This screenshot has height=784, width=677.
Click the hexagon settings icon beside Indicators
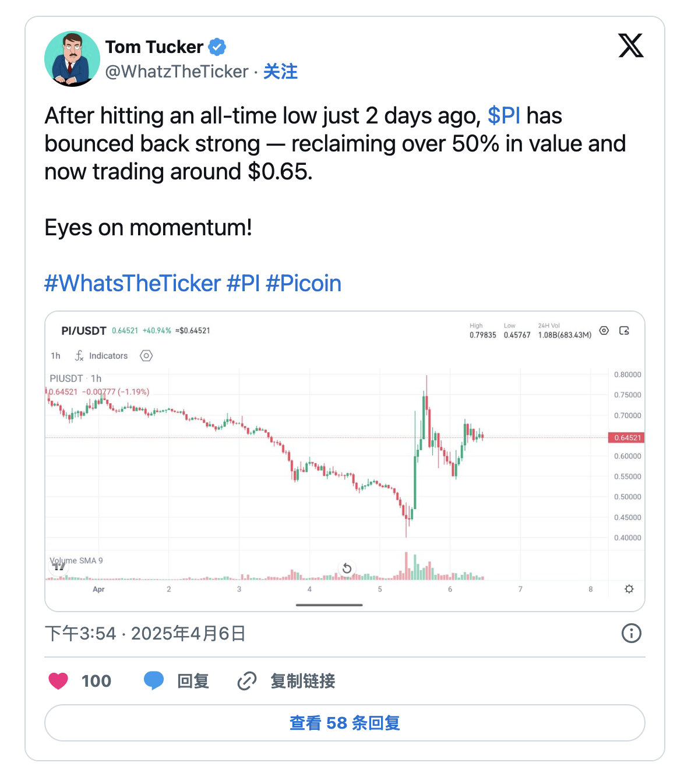tap(146, 356)
